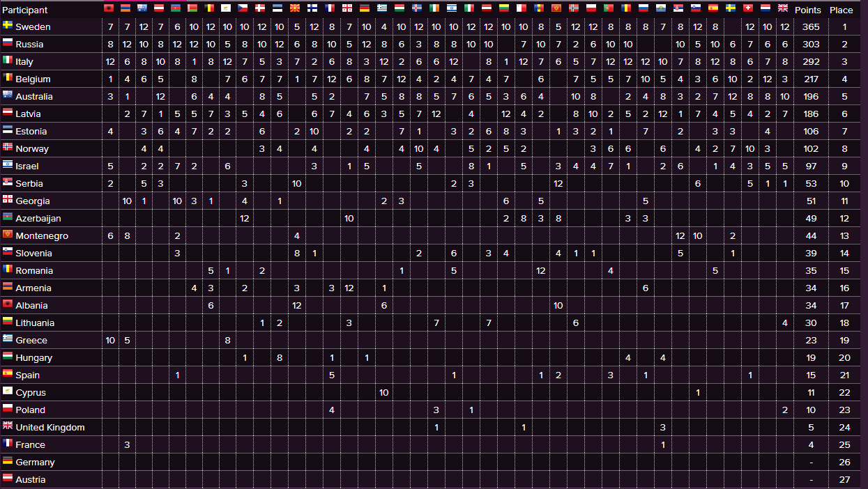Select the Spain participant name
868x489 pixels.
pos(28,375)
